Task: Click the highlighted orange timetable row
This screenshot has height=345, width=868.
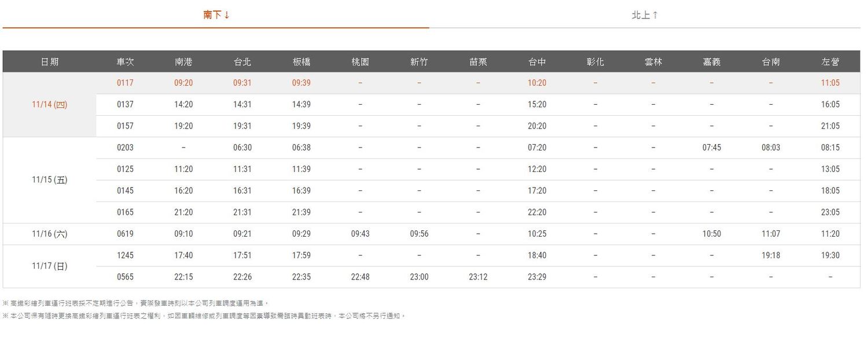Action: click(x=434, y=83)
